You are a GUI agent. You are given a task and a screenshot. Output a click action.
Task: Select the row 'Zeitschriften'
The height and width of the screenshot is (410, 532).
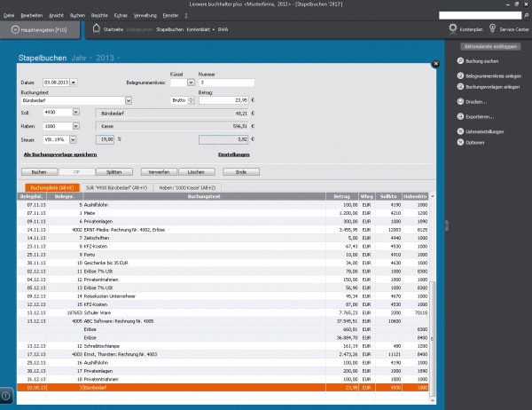(x=223, y=238)
